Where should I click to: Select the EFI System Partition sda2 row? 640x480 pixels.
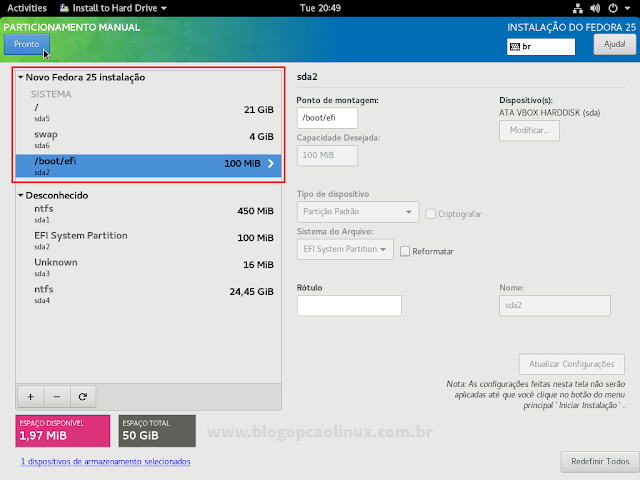pos(149,241)
